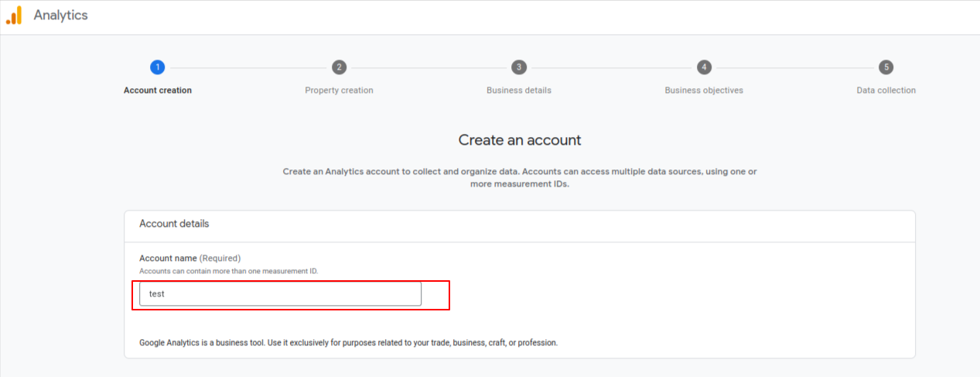Image resolution: width=980 pixels, height=377 pixels.
Task: Select the step 5 circle icon
Action: [x=886, y=67]
